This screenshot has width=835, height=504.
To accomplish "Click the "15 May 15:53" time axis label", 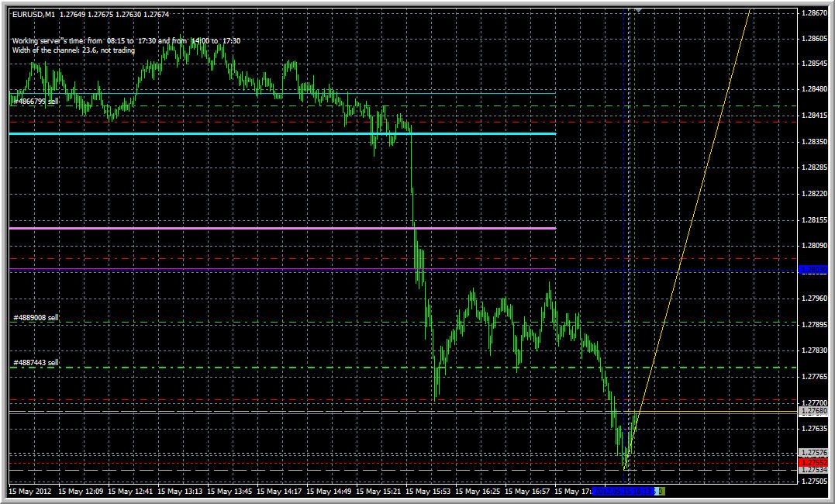I will (x=428, y=492).
